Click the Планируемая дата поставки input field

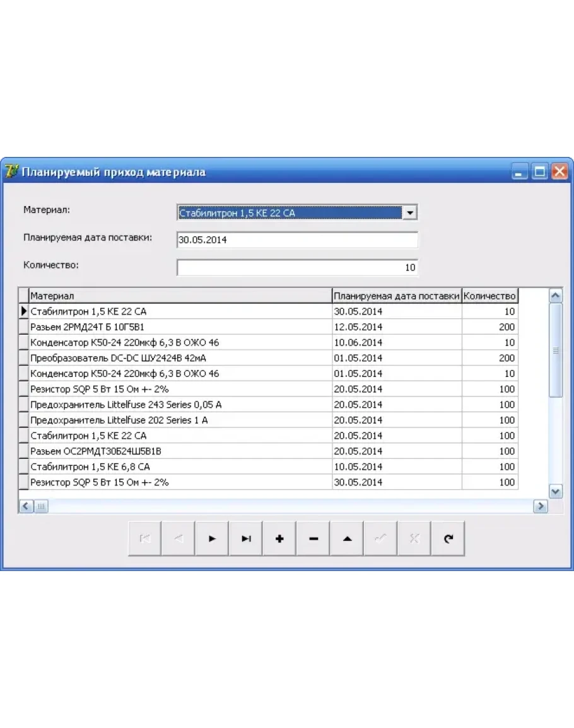click(x=296, y=240)
